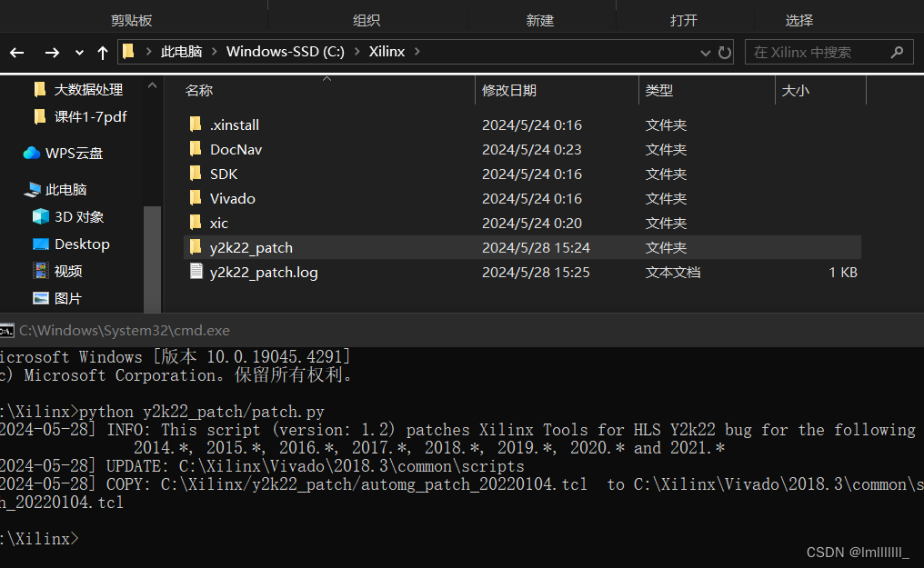Viewport: 924px width, 568px height.
Task: Sort by 大小 column header
Action: pyautogui.click(x=796, y=91)
